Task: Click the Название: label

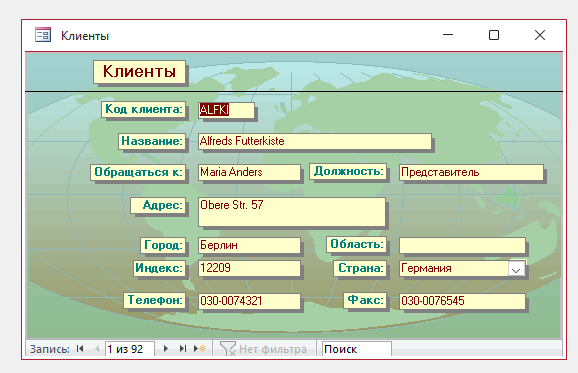Action: coord(152,141)
